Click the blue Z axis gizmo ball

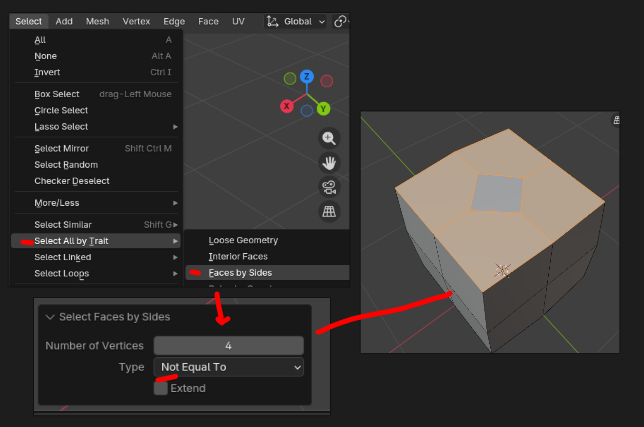coord(307,76)
